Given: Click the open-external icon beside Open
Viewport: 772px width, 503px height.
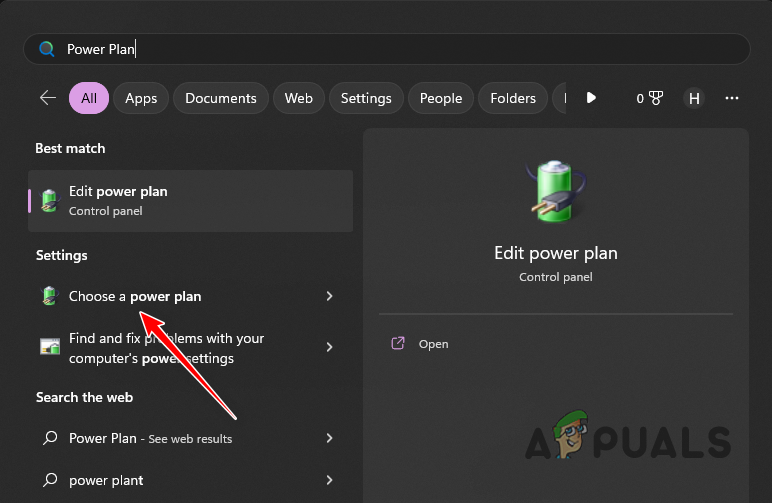Looking at the screenshot, I should point(398,343).
